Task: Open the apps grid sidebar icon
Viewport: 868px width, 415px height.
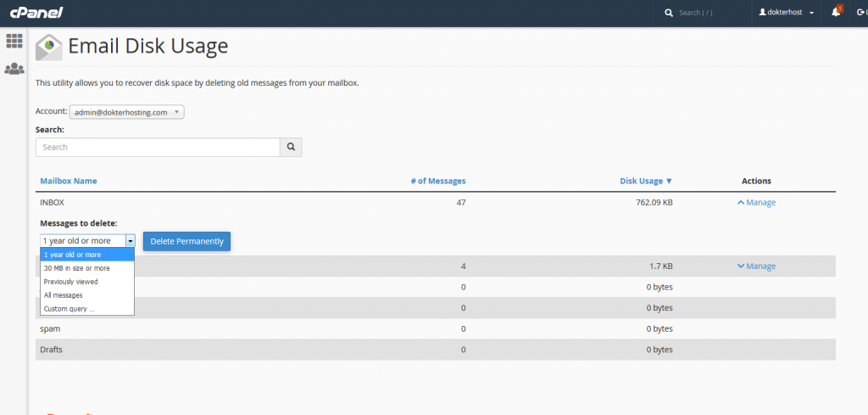Action: (14, 41)
